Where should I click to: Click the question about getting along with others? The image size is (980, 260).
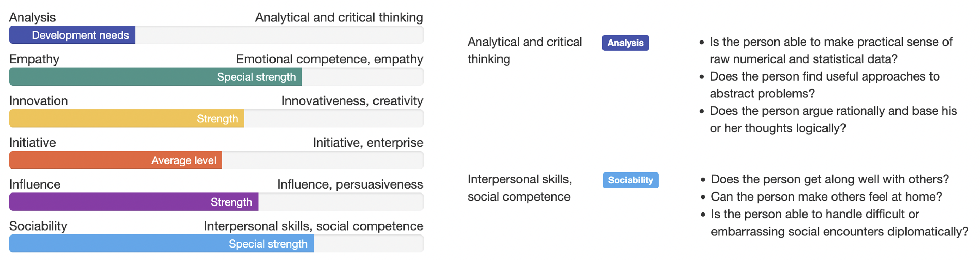click(x=829, y=179)
